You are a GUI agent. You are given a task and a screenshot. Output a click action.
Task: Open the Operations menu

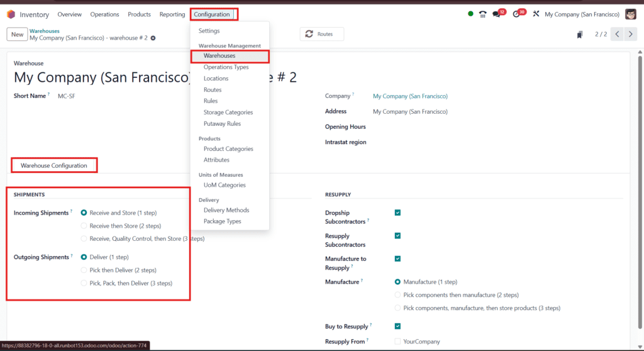click(104, 14)
